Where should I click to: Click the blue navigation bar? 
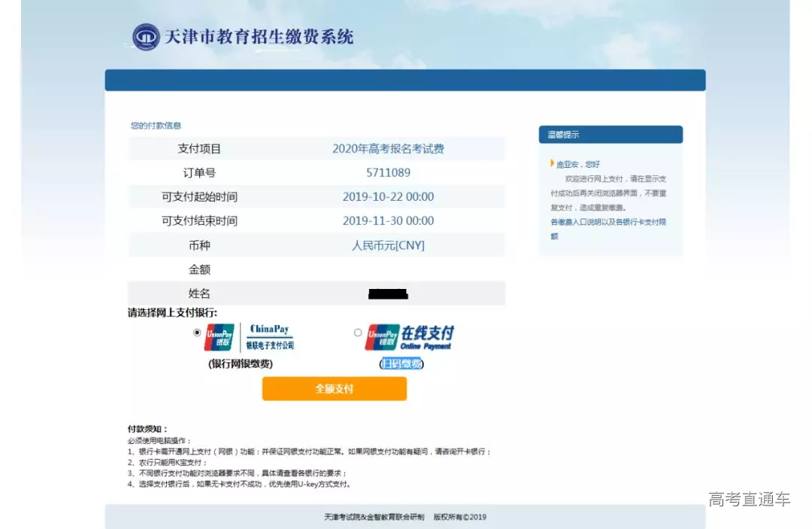click(x=404, y=81)
